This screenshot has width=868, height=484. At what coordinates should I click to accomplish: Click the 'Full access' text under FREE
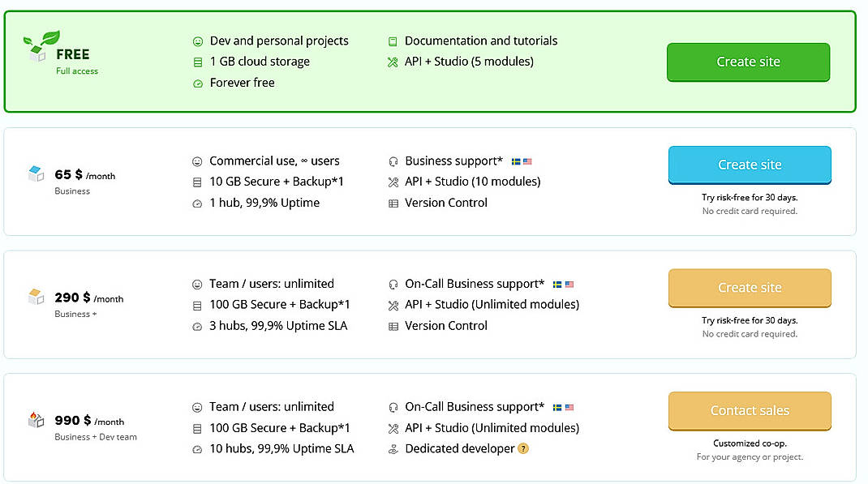coord(77,71)
